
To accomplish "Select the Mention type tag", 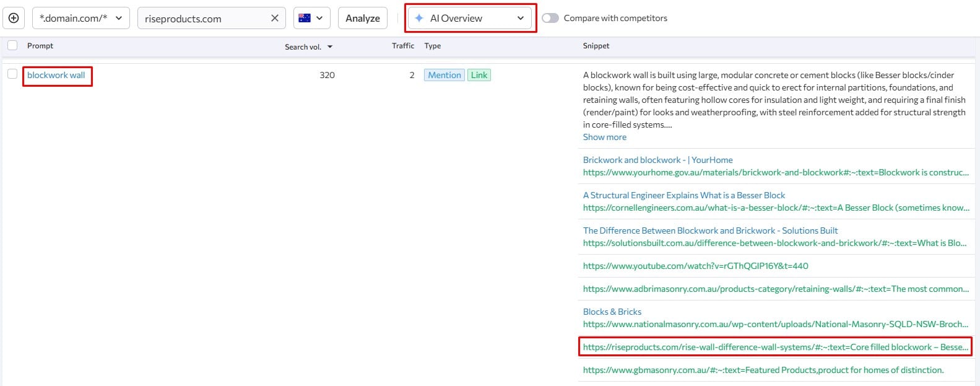I will pos(444,75).
